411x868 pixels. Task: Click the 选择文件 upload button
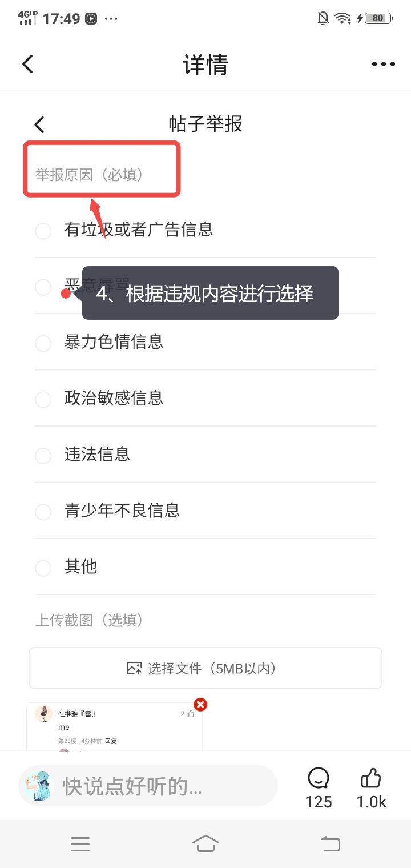tap(205, 668)
